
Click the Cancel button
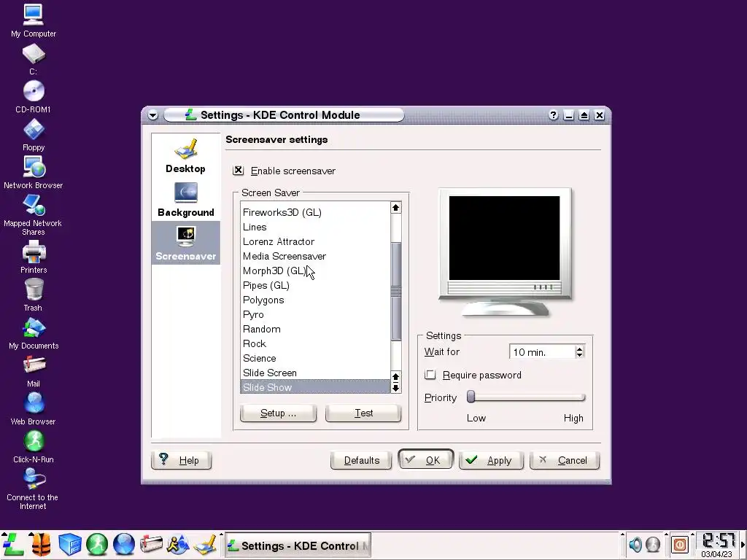565,460
